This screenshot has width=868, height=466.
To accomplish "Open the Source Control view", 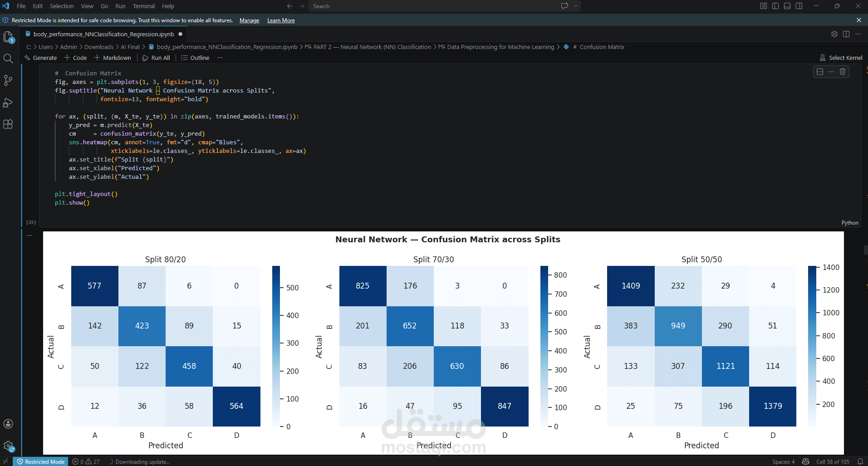I will [8, 80].
